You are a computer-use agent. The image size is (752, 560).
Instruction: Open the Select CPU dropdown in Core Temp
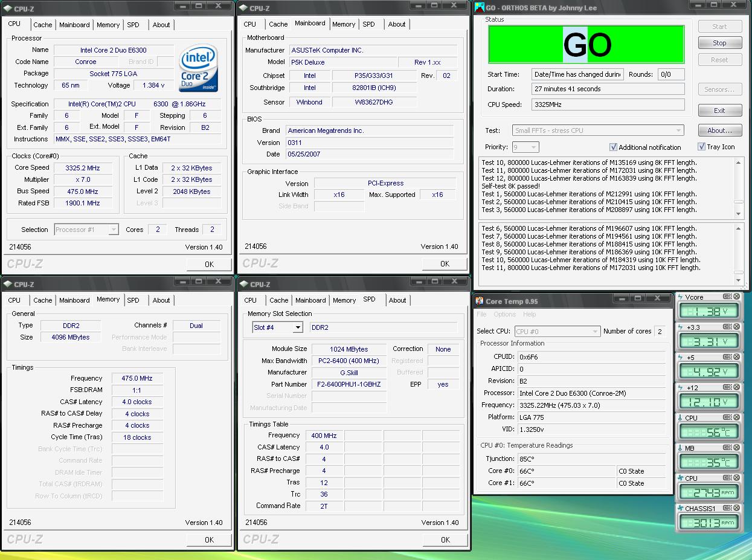point(557,331)
